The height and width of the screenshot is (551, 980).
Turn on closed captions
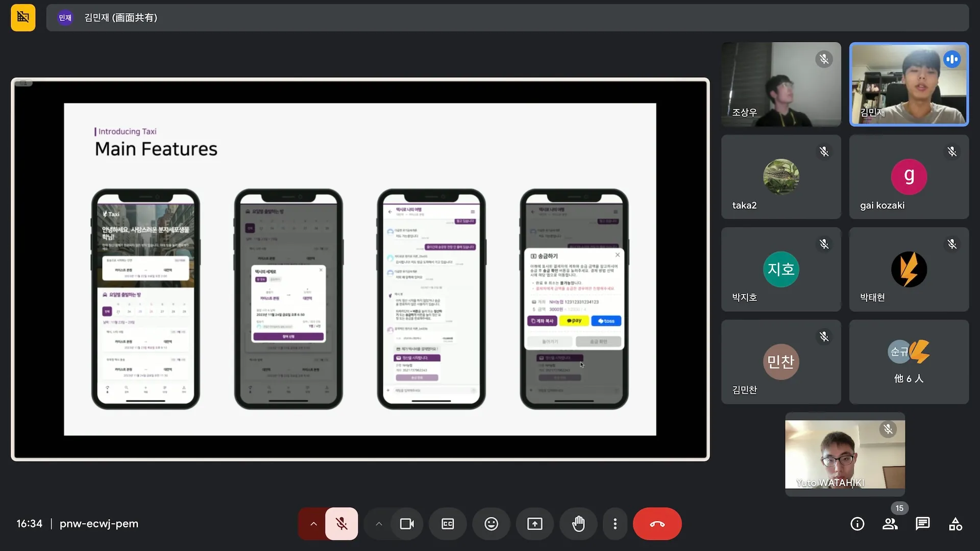pyautogui.click(x=448, y=524)
